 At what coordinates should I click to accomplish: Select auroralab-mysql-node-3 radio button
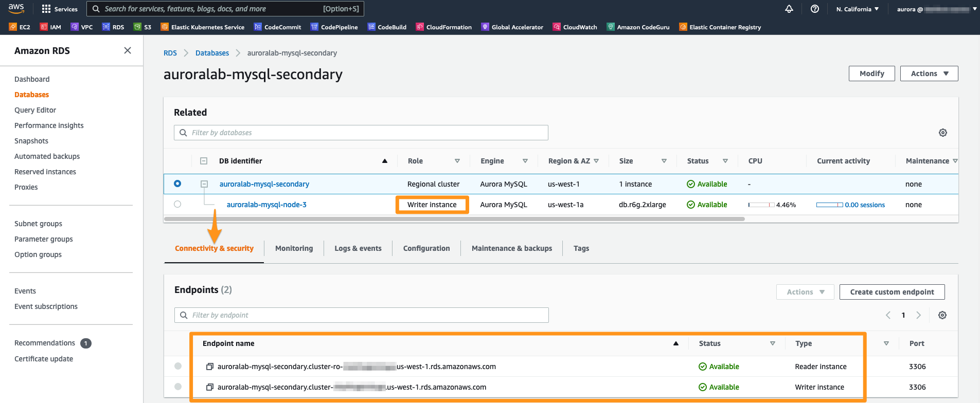point(177,204)
